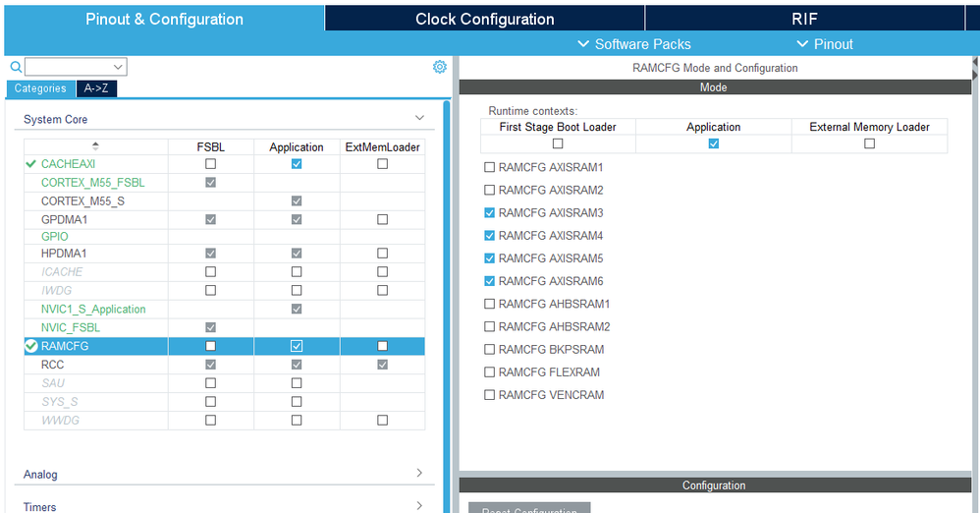Switch to Pinout & Configuration tab
The width and height of the screenshot is (980, 513).
tap(164, 19)
